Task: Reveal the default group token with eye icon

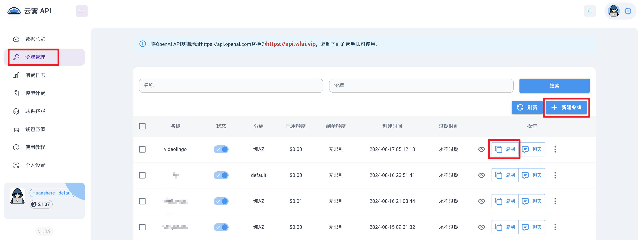Action: [x=481, y=175]
